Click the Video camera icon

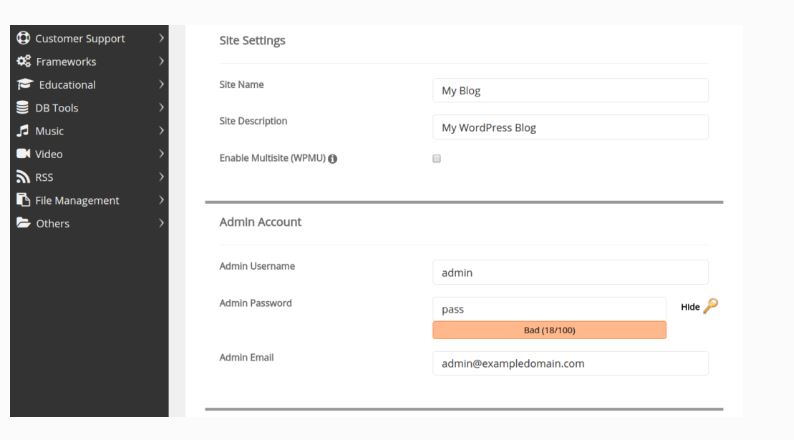pyautogui.click(x=23, y=153)
